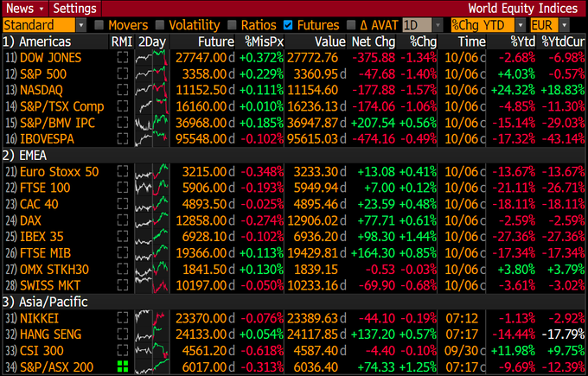The width and height of the screenshot is (588, 376).
Task: Click CSI 300 time 09/30
Action: tap(462, 351)
